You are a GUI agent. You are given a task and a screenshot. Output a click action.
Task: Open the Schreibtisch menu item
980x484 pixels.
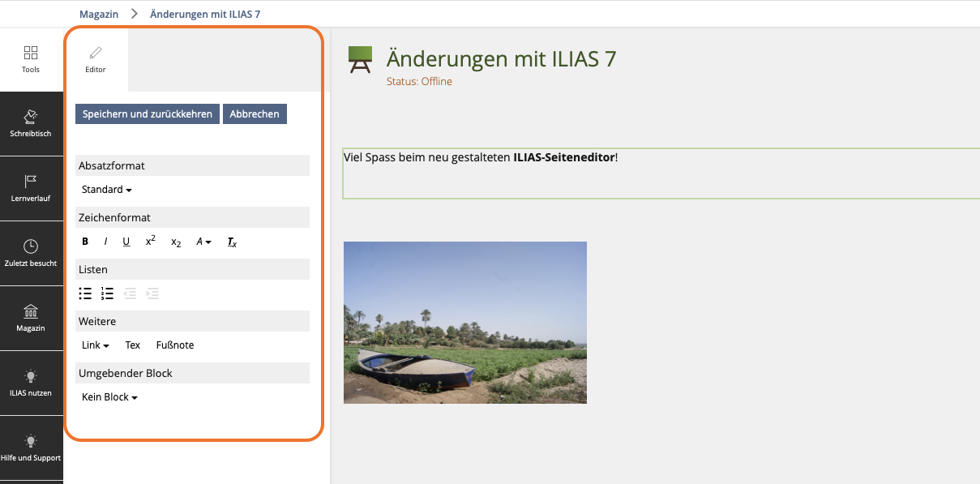[31, 123]
